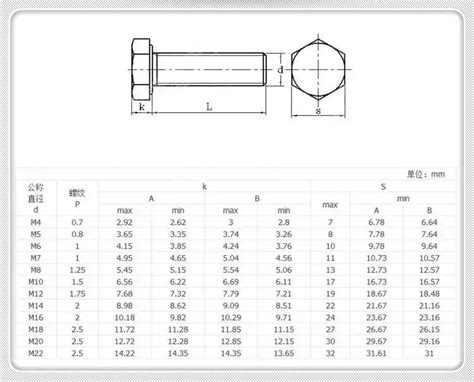The width and height of the screenshot is (474, 382).
Task: Click S max value 8 in M5 row
Action: [x=330, y=234]
